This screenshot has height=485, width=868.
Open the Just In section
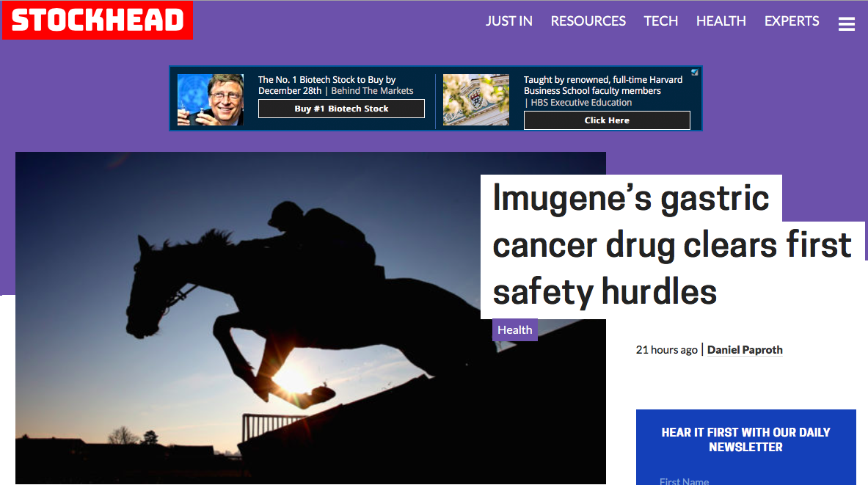508,21
